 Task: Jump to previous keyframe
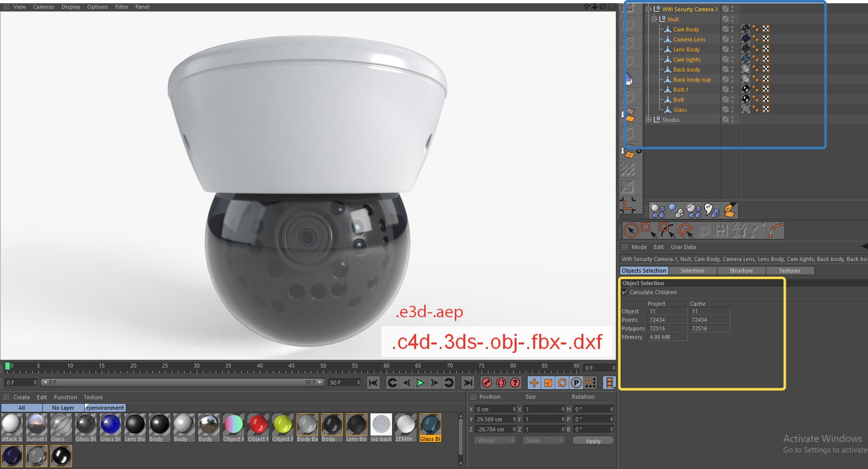point(392,383)
